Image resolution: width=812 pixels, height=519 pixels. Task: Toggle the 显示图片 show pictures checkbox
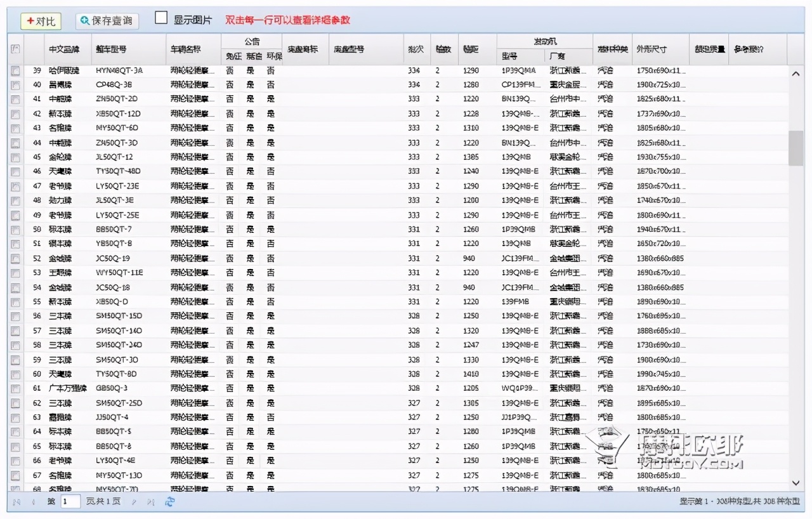(161, 18)
